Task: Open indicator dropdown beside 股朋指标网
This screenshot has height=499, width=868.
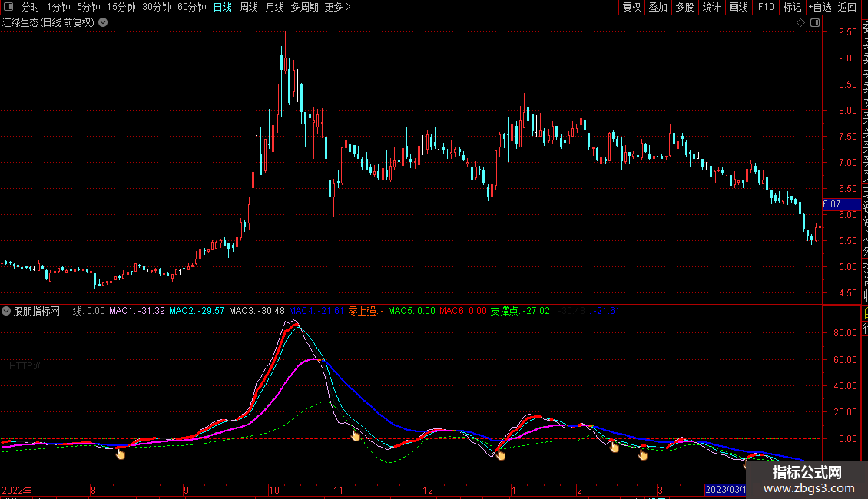Action: tap(6, 311)
